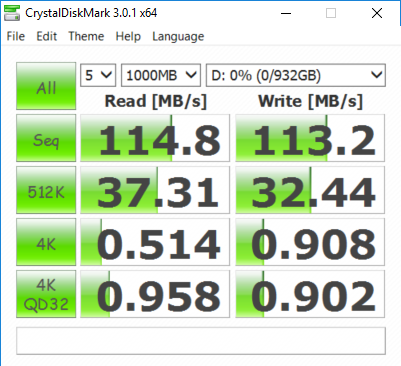This screenshot has height=366, width=401.
Task: Open the Help menu
Action: tap(128, 36)
